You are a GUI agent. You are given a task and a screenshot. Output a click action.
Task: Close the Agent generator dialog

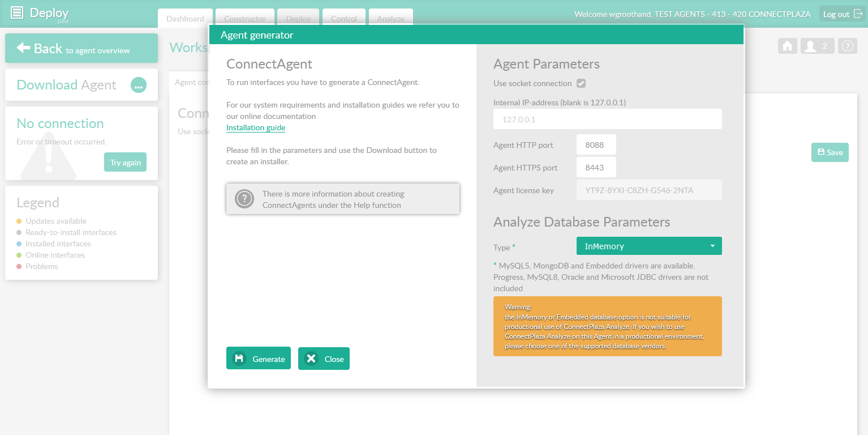[x=324, y=359]
